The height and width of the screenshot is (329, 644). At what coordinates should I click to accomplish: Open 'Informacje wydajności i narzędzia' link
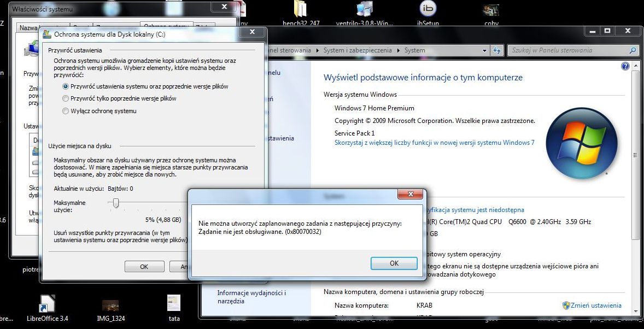point(251,297)
